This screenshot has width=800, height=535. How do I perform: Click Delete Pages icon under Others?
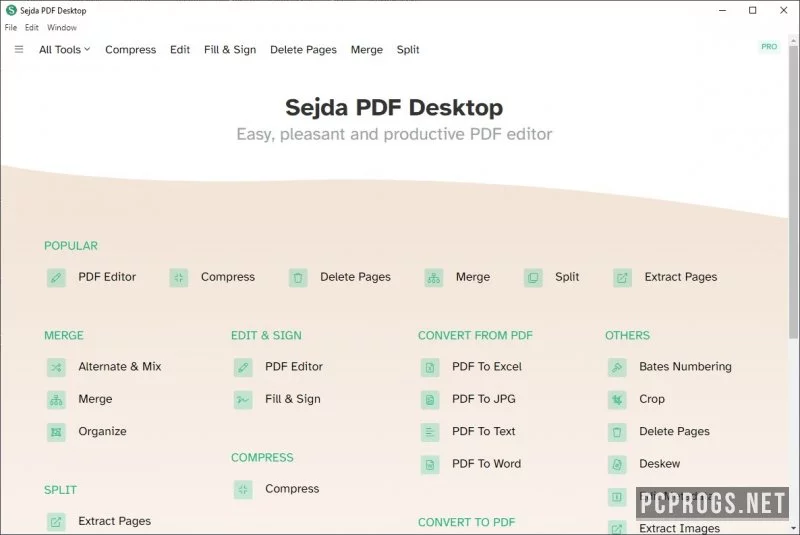[617, 432]
